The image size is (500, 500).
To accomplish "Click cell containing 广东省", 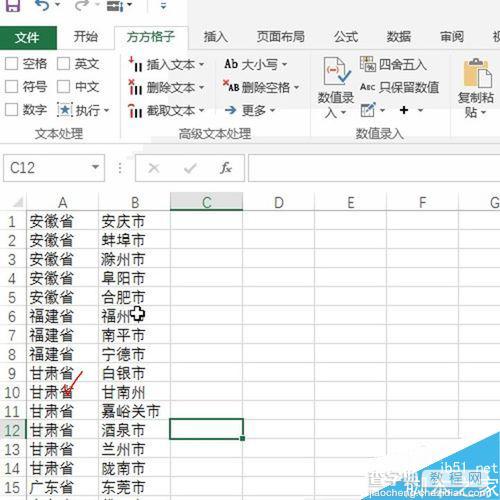I will point(62,487).
